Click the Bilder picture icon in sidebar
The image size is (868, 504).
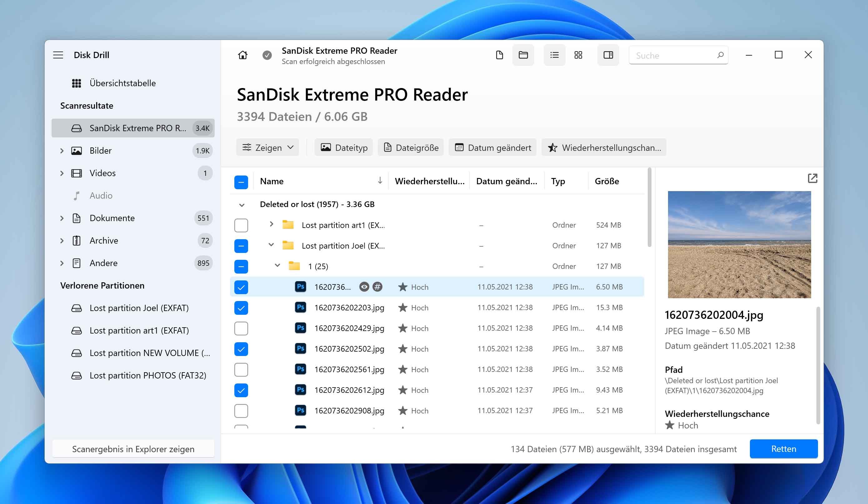[77, 151]
